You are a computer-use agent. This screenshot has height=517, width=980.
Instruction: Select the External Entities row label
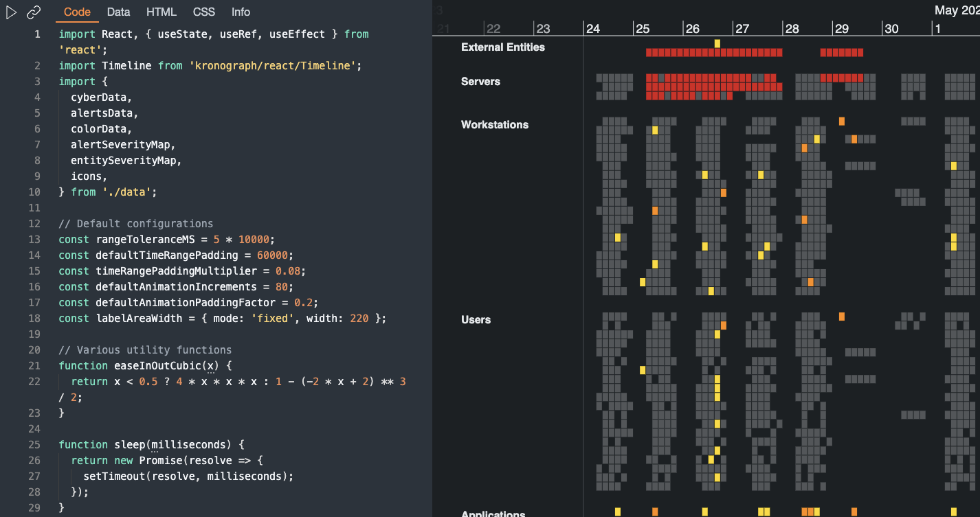point(504,47)
